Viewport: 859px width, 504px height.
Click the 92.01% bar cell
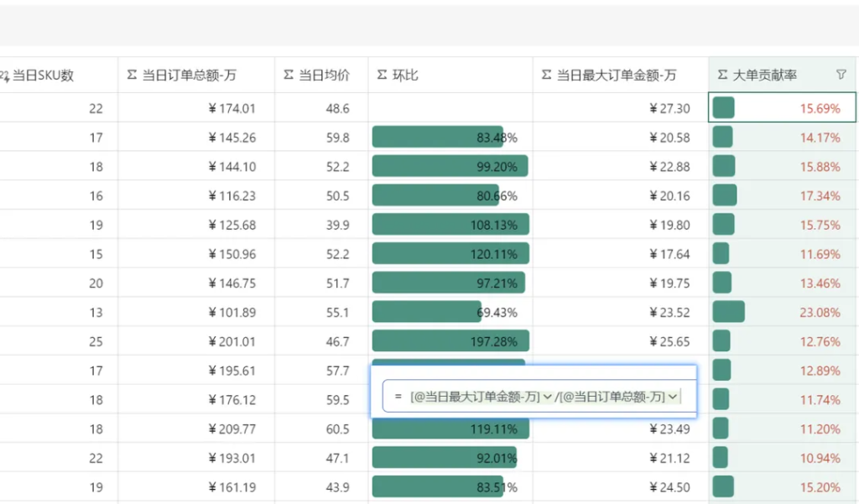[x=450, y=457]
